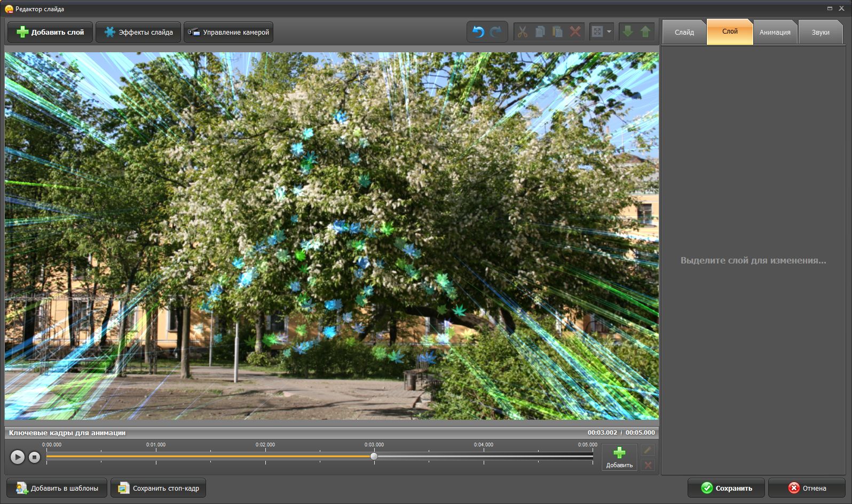Viewport: 852px width, 504px height.
Task: Click the copy layer icon
Action: 540,32
